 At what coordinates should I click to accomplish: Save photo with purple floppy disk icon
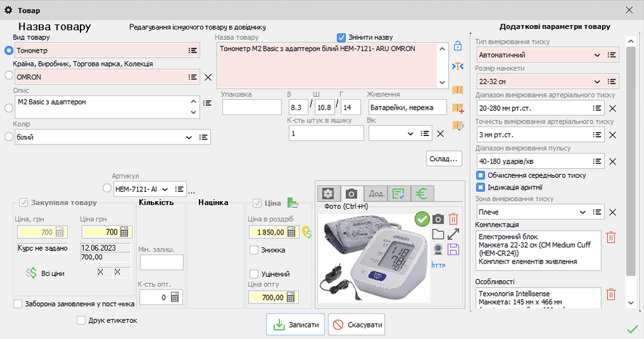[x=453, y=249]
